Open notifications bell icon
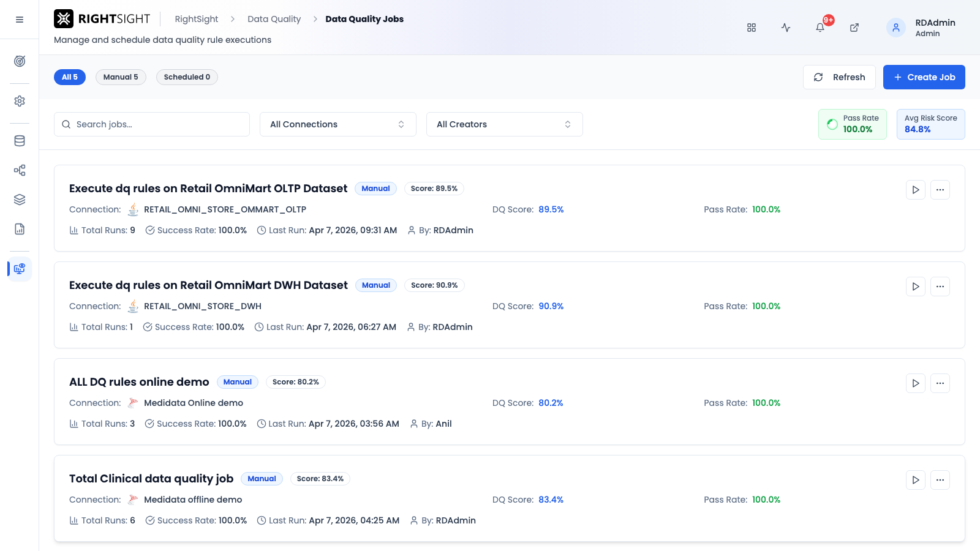 tap(820, 28)
